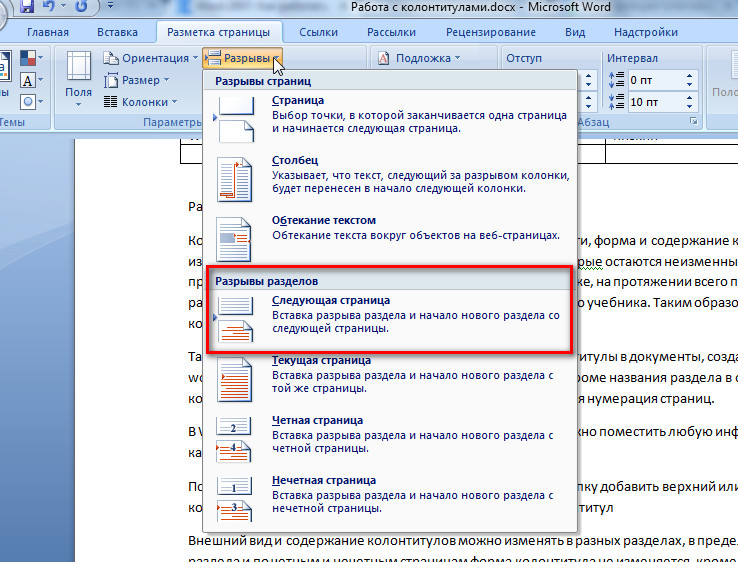The image size is (738, 562).
Task: Open theme fonts icon with letter A
Action: click(x=32, y=80)
